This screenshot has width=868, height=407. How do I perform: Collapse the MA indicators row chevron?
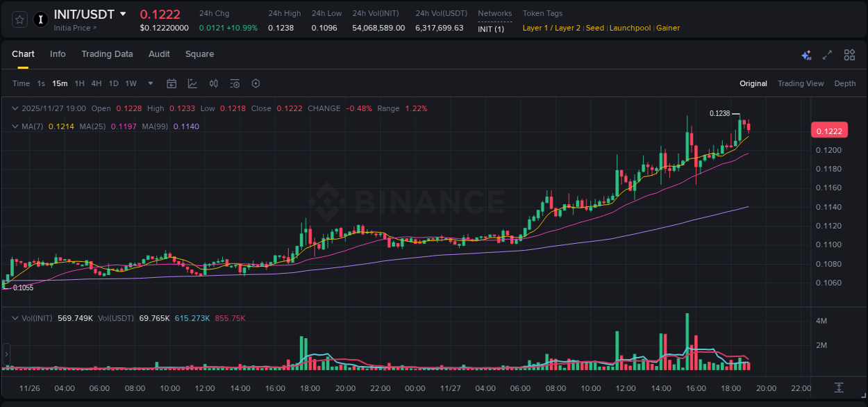[x=15, y=126]
